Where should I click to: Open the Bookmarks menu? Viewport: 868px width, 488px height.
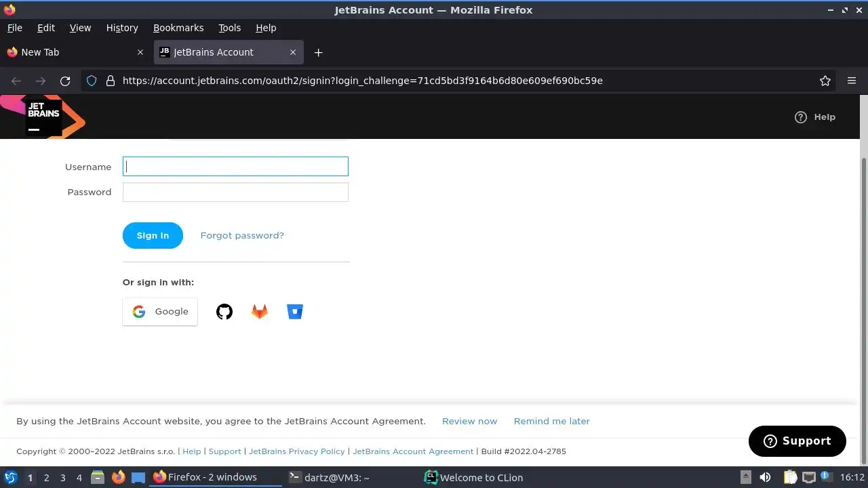click(178, 28)
